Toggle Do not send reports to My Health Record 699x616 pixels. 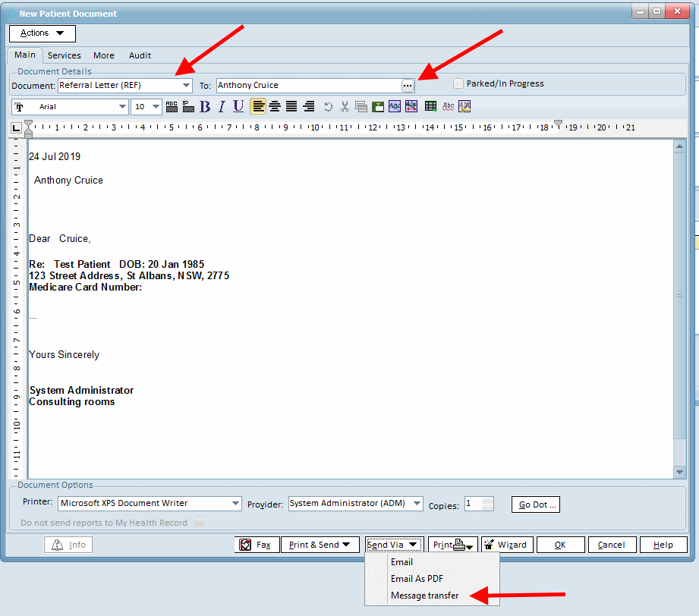coord(200,523)
